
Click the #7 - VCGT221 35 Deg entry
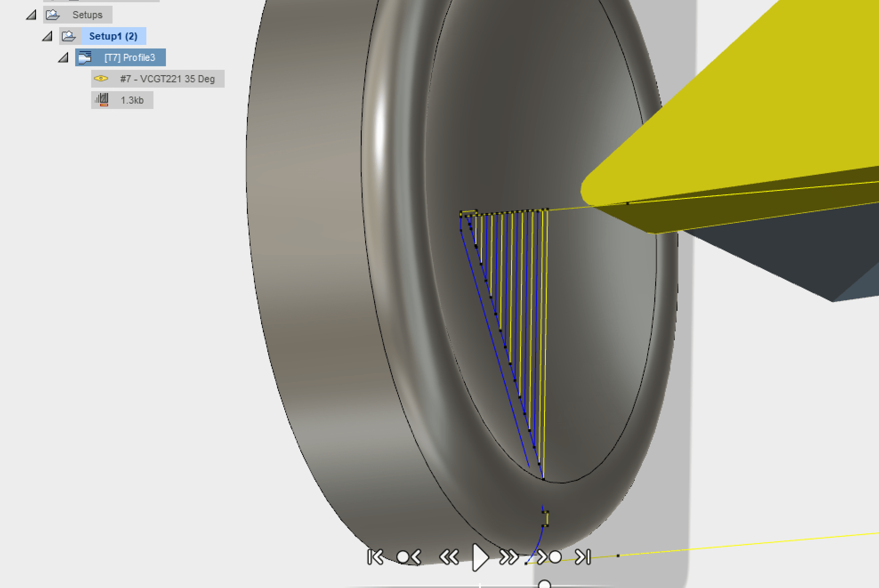(x=168, y=79)
